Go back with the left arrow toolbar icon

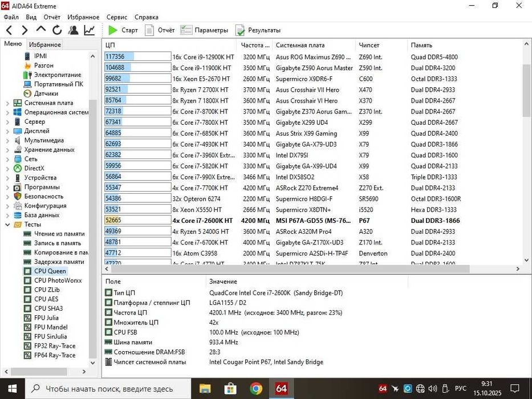coord(9,30)
